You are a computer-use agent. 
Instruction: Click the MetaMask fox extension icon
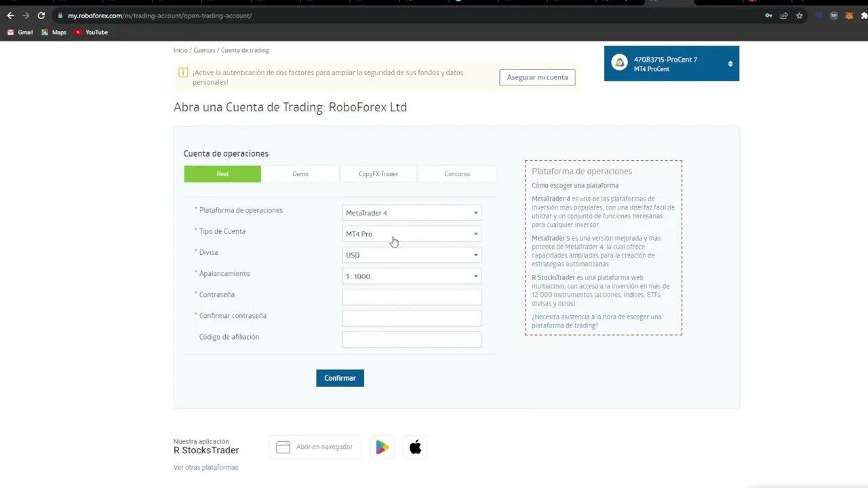[849, 16]
